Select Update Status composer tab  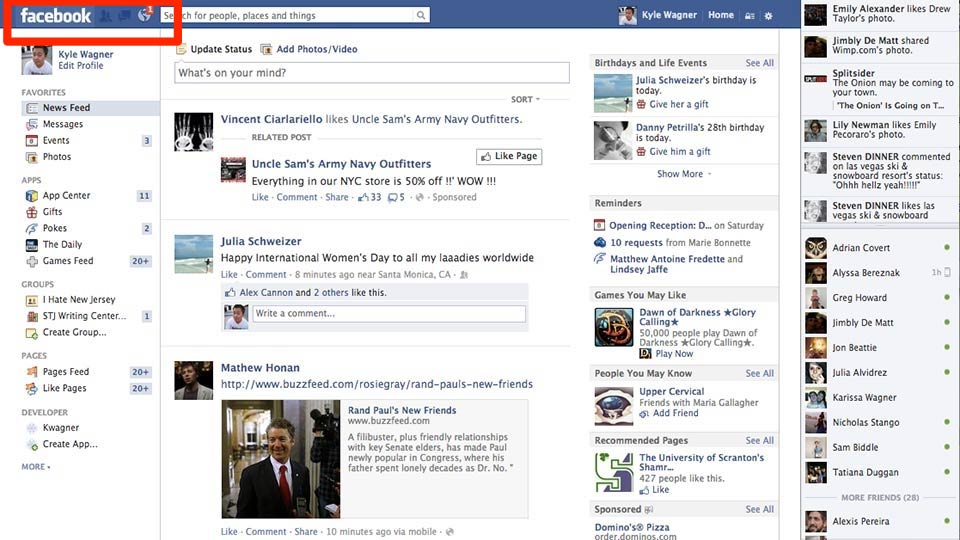click(214, 49)
